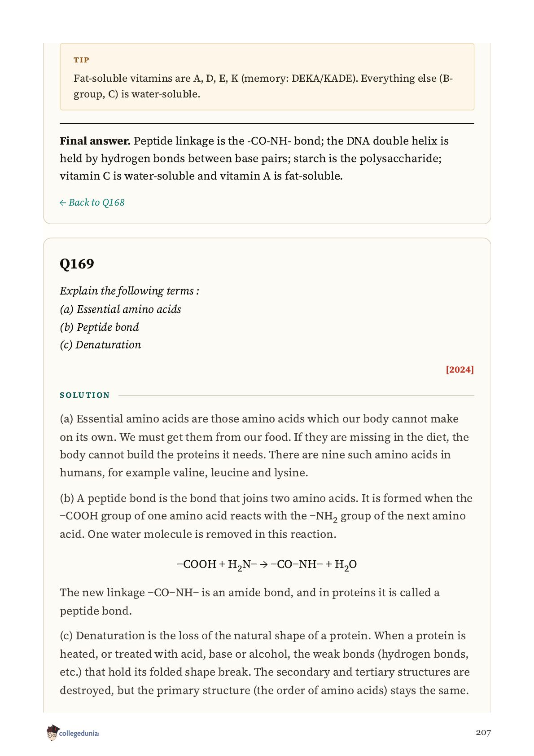Click the collegedunia brand name text
Viewport: 534px width, 756px height.
pos(79,734)
